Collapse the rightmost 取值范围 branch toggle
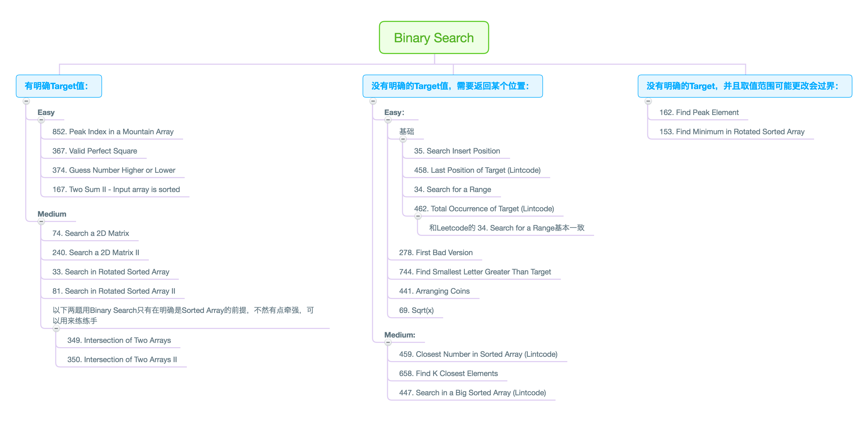 click(x=648, y=101)
